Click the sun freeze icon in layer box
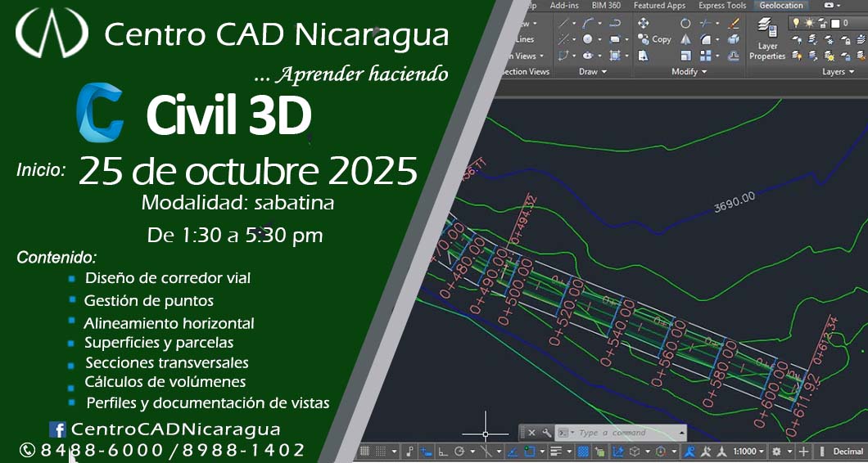This screenshot has height=463, width=868. [x=809, y=23]
